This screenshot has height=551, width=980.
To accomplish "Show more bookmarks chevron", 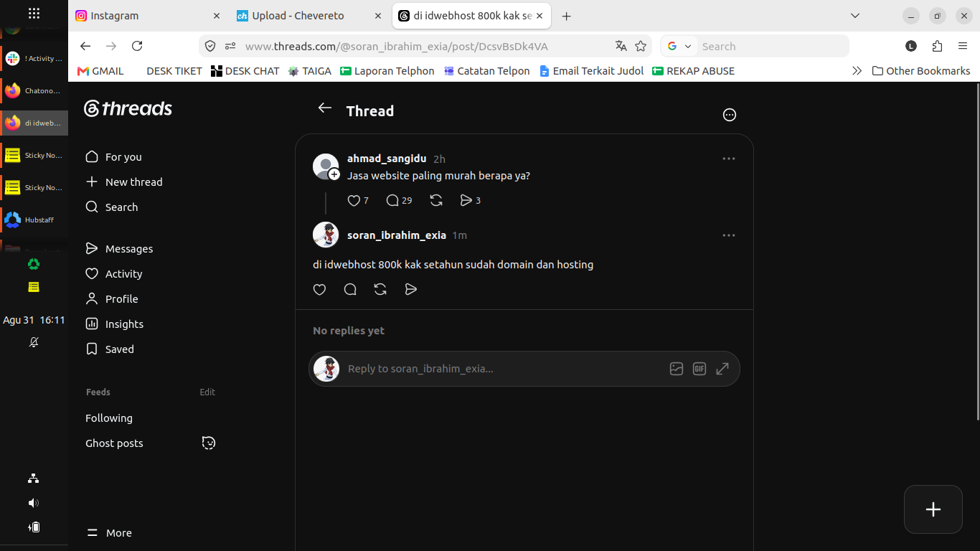I will 857,71.
